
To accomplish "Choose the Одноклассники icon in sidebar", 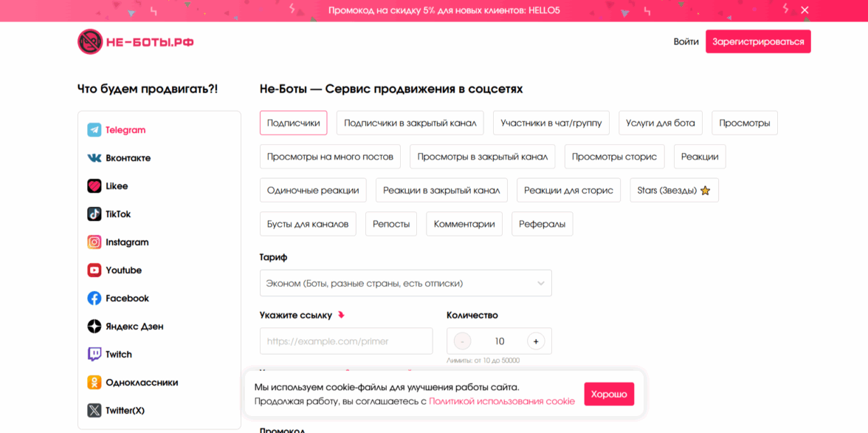I will (94, 383).
